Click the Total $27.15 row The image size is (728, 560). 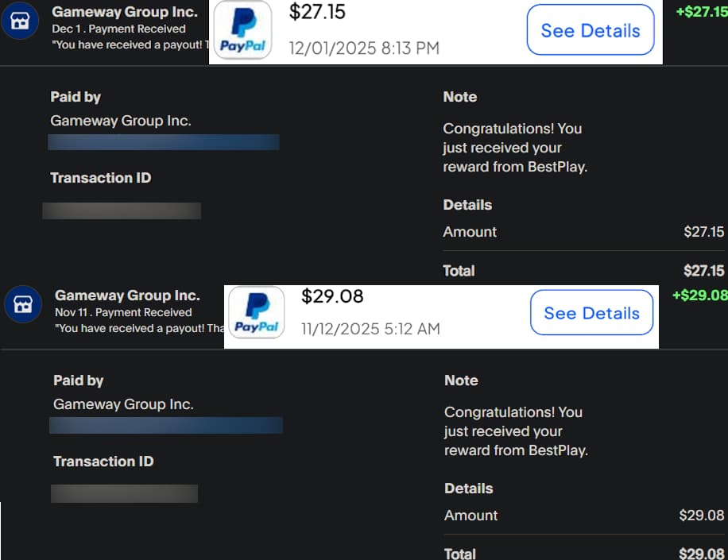[x=583, y=271]
